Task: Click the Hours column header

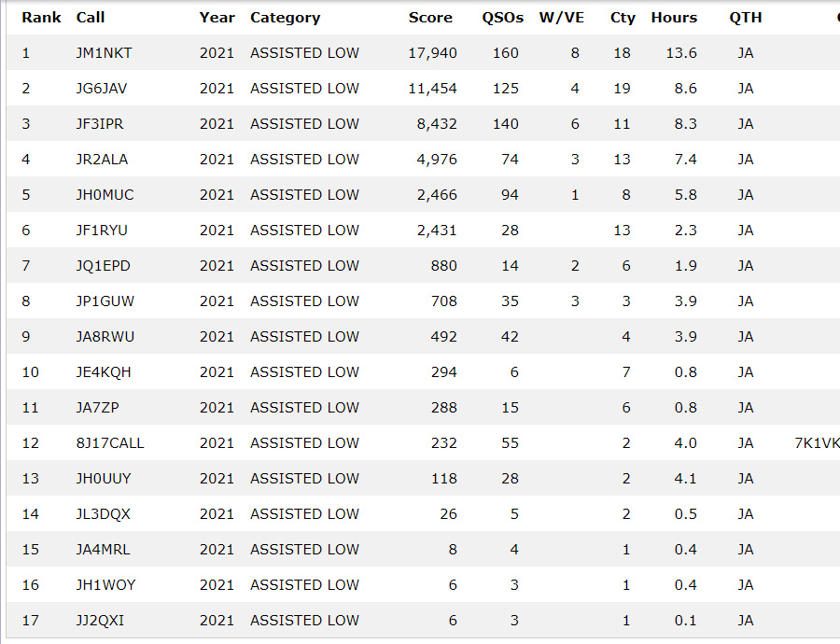Action: pos(674,18)
